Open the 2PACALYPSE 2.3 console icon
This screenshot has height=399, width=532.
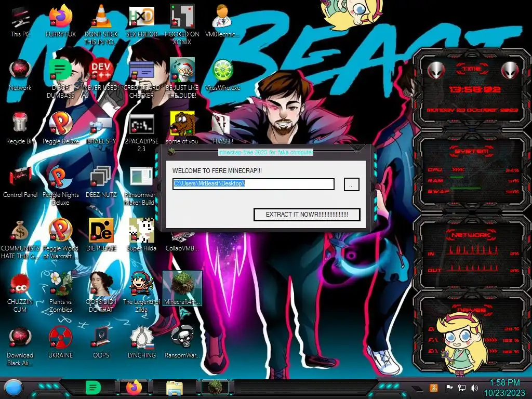coord(141,131)
